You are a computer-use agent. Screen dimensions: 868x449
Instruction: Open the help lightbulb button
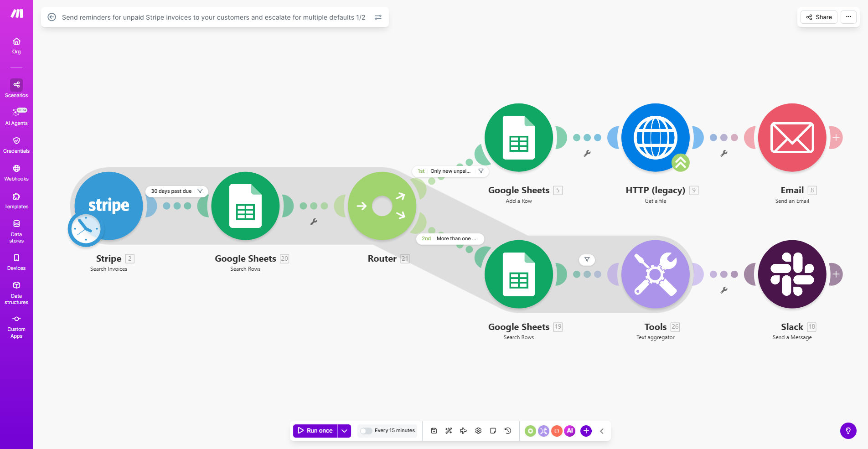coord(848,431)
